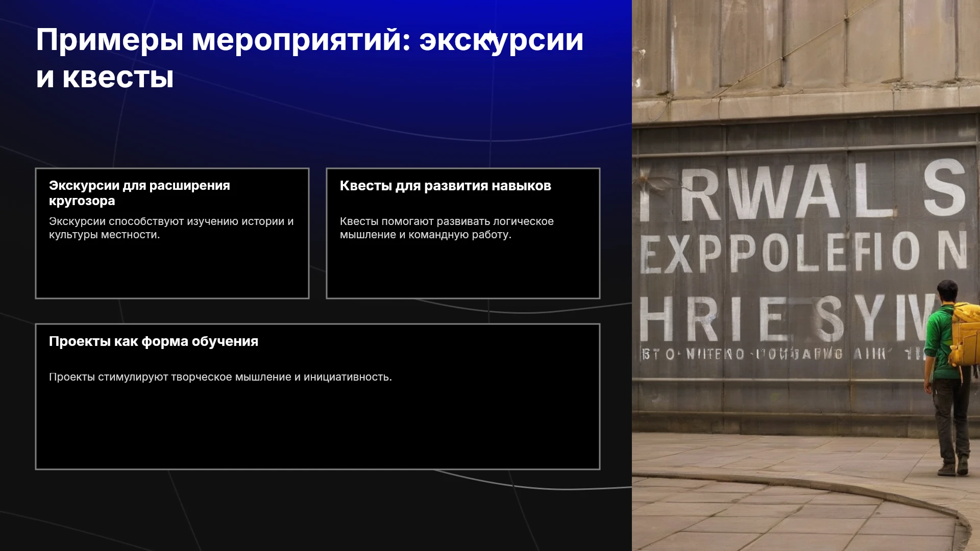Click the upper concrete wall in photo
This screenshot has width=980, height=551.
[x=805, y=51]
